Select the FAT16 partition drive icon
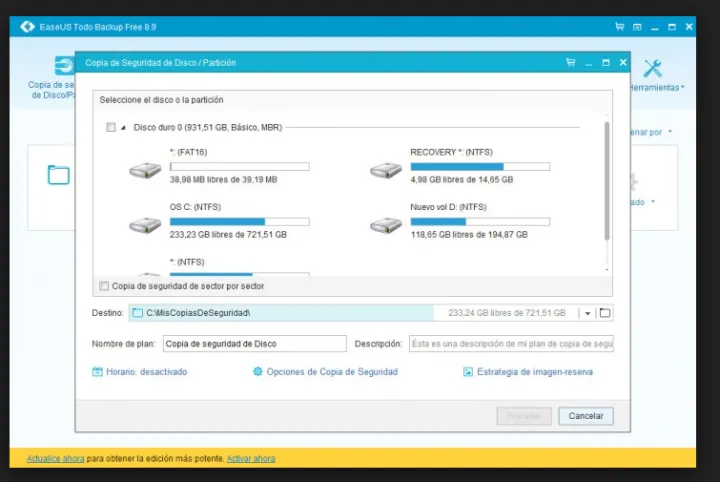Image resolution: width=720 pixels, height=482 pixels. click(145, 170)
